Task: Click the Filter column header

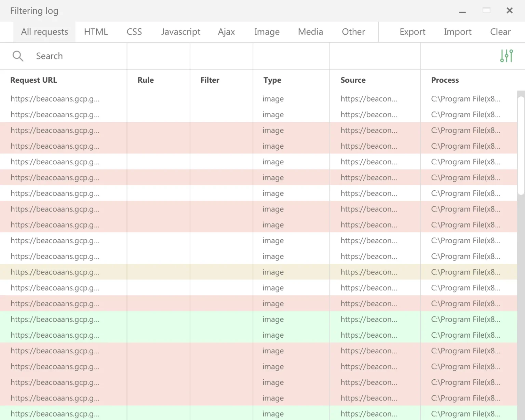Action: coord(210,80)
